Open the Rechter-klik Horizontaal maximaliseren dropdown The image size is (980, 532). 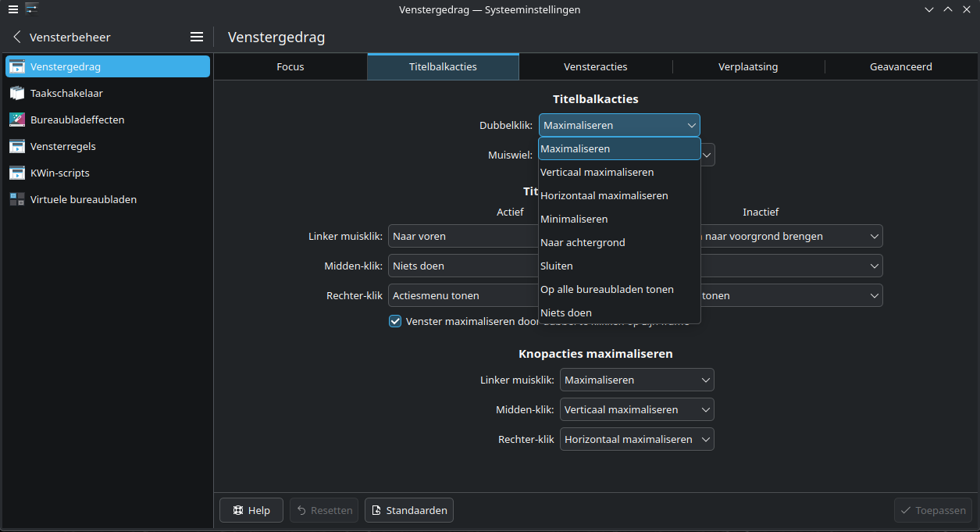point(636,440)
